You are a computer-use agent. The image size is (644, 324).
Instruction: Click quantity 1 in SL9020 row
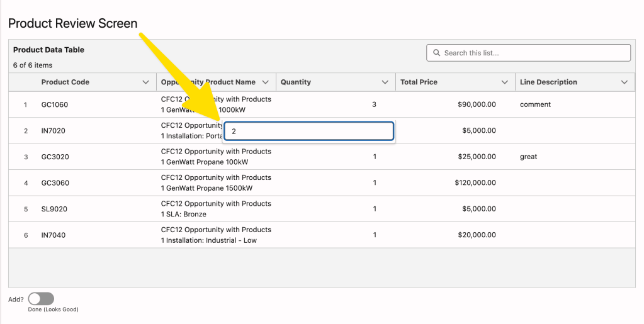point(375,209)
